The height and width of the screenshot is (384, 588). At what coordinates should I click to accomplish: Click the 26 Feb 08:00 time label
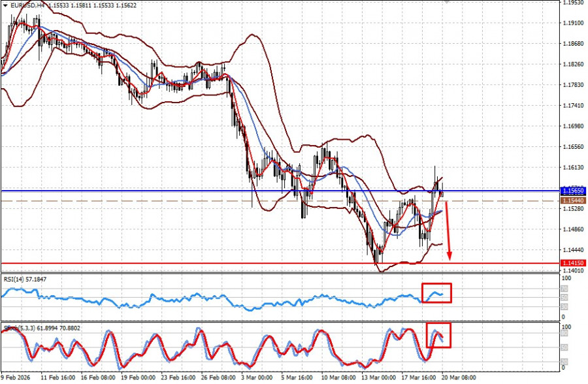[218, 377]
